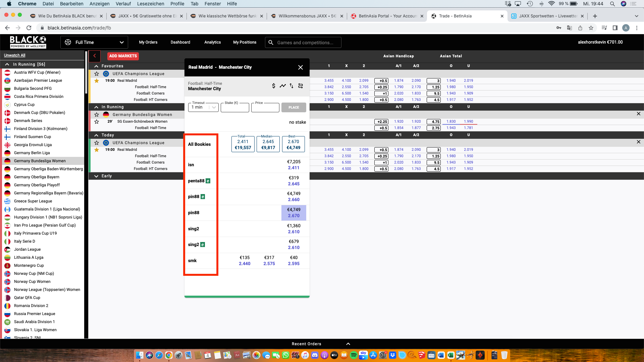The image size is (644, 362).
Task: Open the Timeout 1 min dropdown
Action: (x=203, y=107)
